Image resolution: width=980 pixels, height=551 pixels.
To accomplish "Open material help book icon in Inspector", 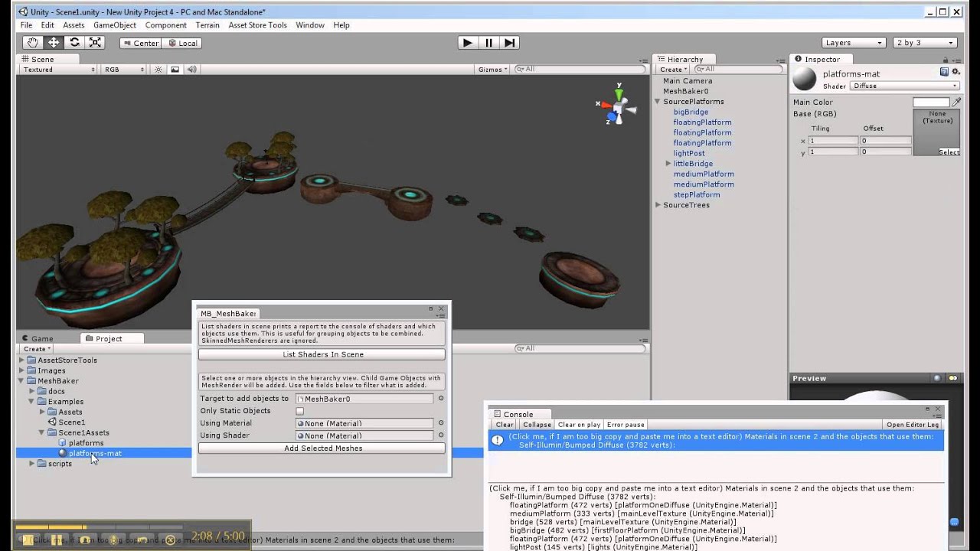I will pyautogui.click(x=944, y=72).
